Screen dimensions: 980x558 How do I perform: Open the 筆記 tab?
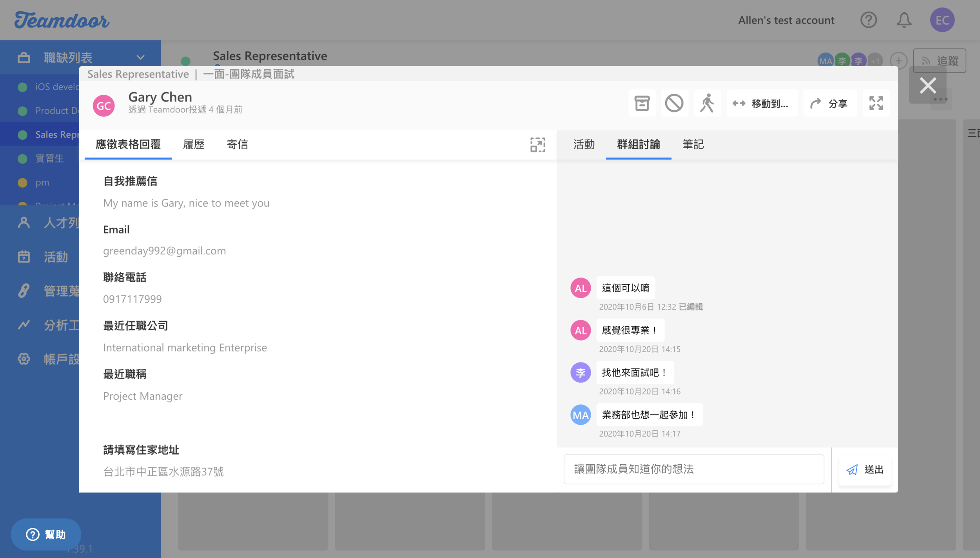click(x=693, y=145)
